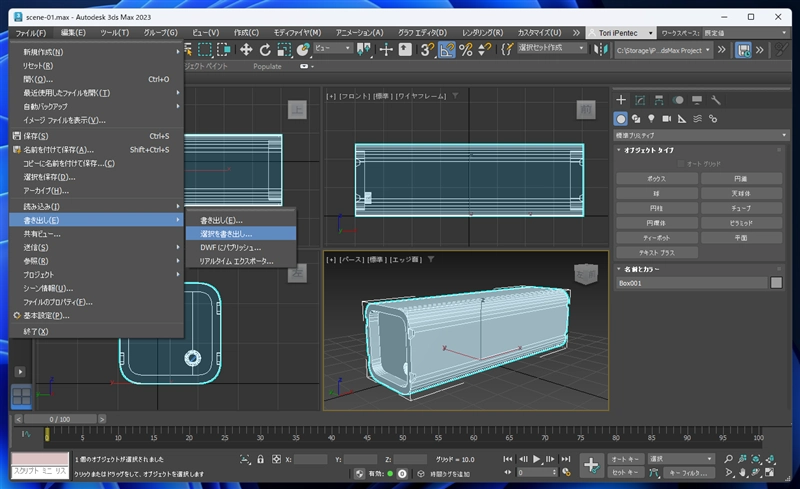
Task: Open the Rendering menu
Action: (482, 33)
